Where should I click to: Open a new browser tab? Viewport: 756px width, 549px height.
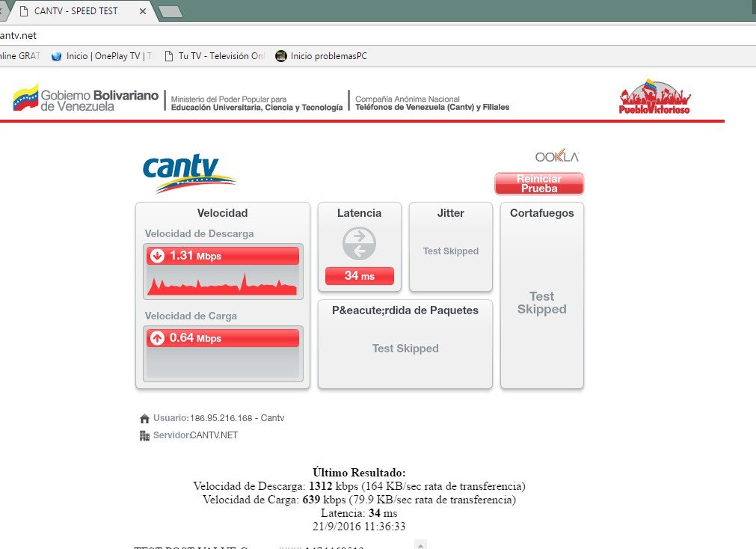click(x=170, y=11)
